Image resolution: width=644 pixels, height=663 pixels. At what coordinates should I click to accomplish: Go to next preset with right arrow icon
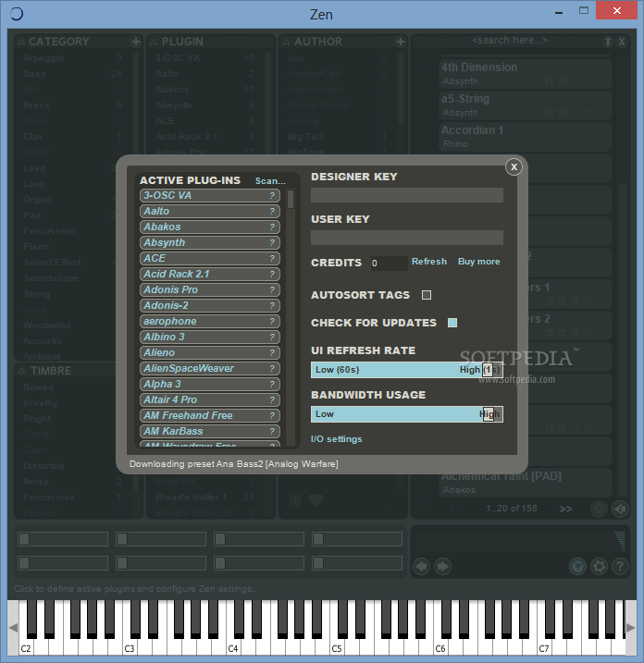pyautogui.click(x=442, y=566)
